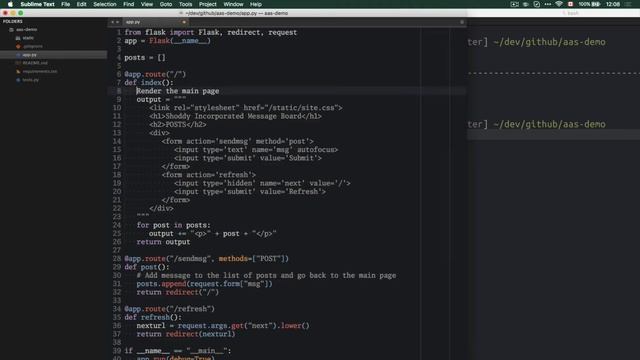Click the FOLDERS sidebar heading
The height and width of the screenshot is (360, 640).
click(x=13, y=21)
